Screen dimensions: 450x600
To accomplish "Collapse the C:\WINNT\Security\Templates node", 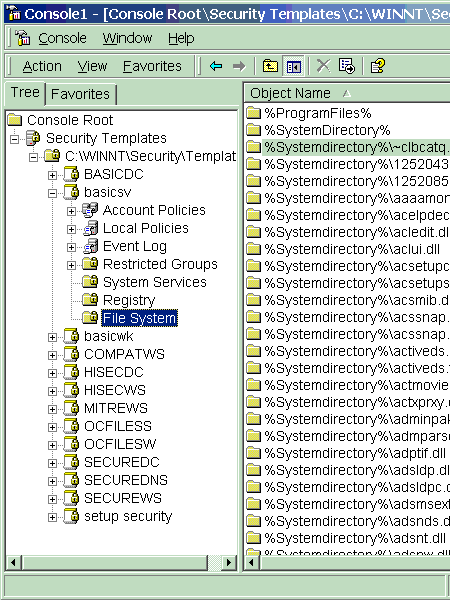I will 34,157.
